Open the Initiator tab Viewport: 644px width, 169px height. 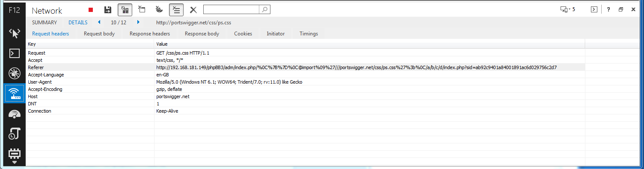(276, 34)
